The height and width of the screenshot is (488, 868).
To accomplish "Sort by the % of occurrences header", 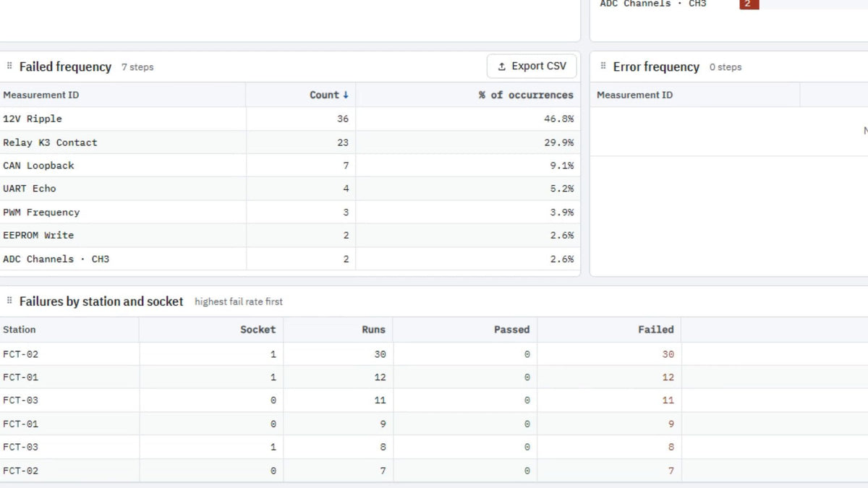I will 526,95.
